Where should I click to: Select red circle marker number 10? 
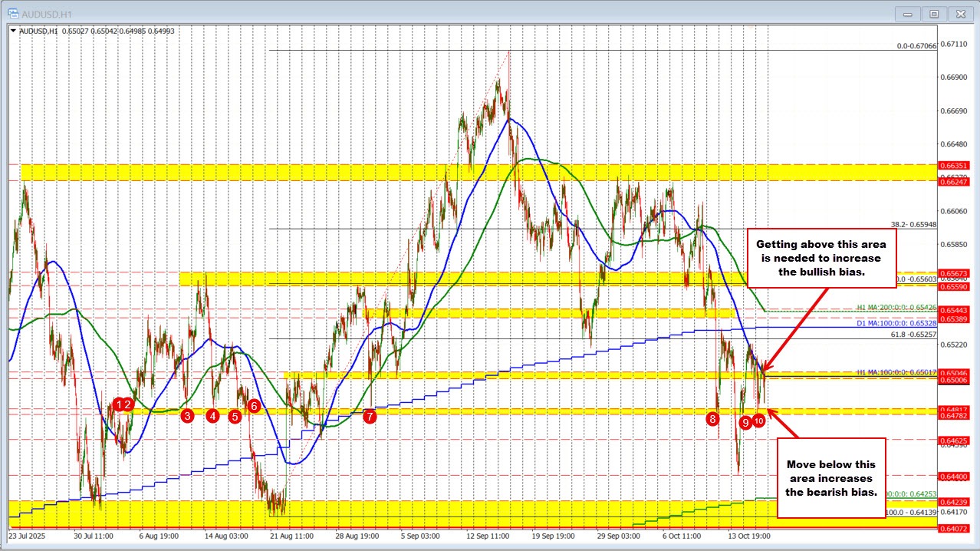coord(759,421)
